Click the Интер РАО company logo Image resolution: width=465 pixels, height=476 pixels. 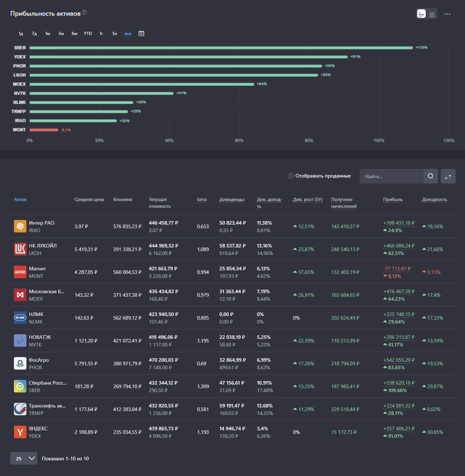coord(20,226)
